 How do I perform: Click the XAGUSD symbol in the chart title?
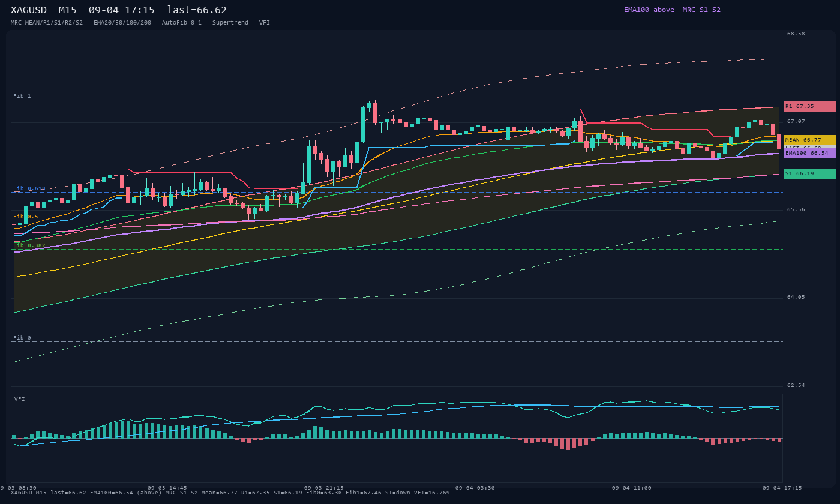(x=29, y=10)
